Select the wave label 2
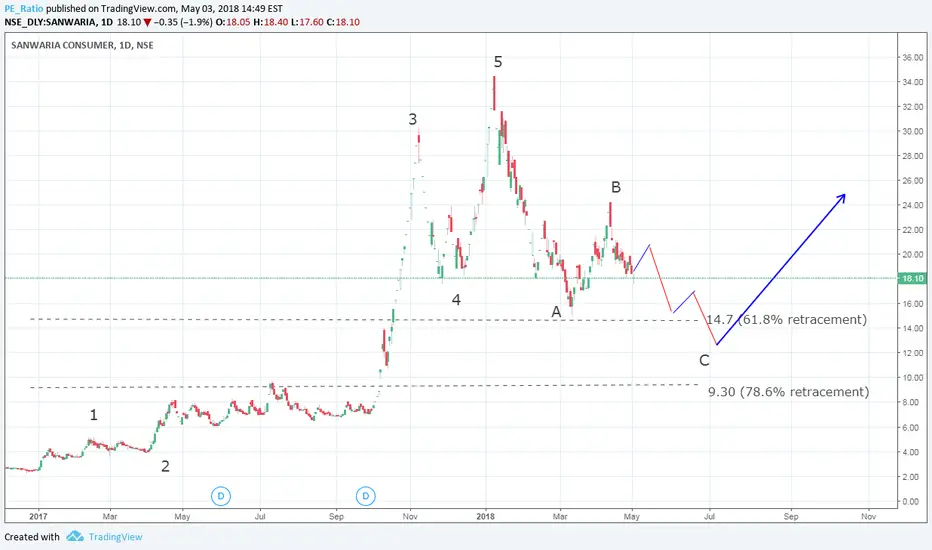Screen dimensions: 932x550 (x=165, y=466)
